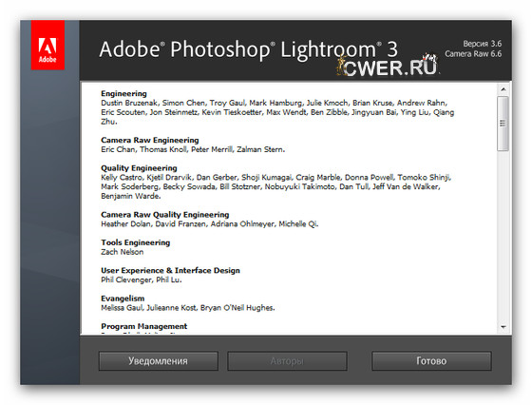Click the scrollbar track below the thumb
Viewport: 532px width, 405px height.
pos(503,236)
